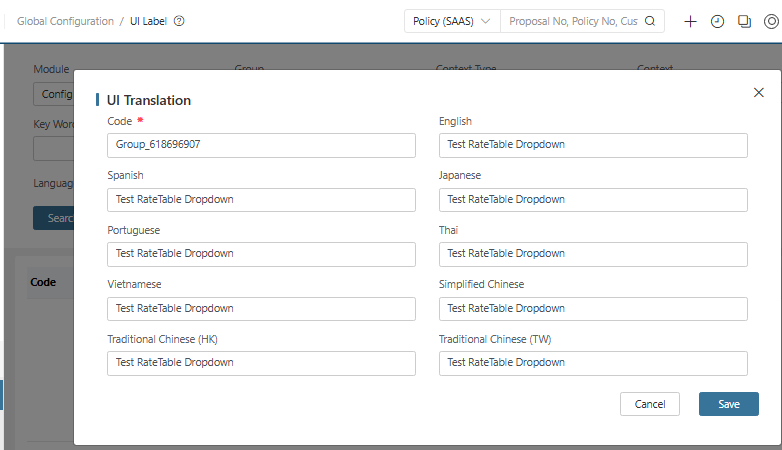Click the help icon beside UI Label
Viewport: 782px width, 450px height.
(x=179, y=21)
